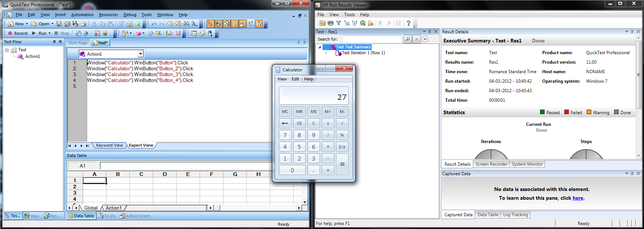Image resolution: width=644 pixels, height=229 pixels.
Task: Click the Print icon in QuickTest toolbar
Action: pyautogui.click(x=83, y=24)
